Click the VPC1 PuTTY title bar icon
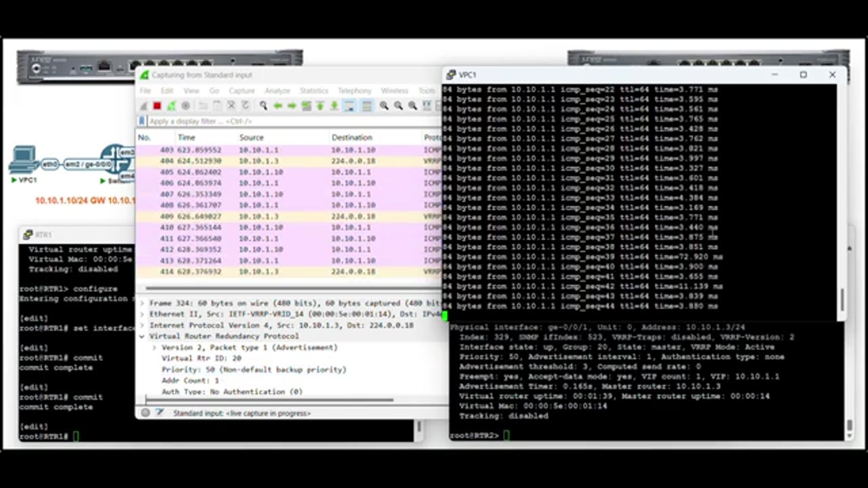 (x=451, y=75)
